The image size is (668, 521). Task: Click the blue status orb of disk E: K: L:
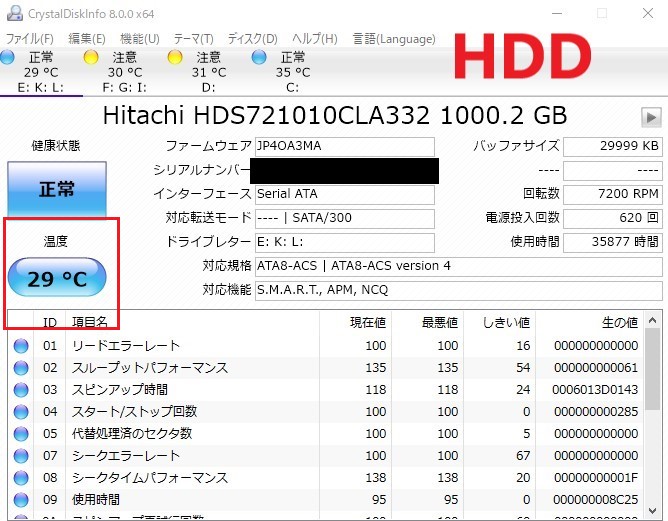coord(7,57)
